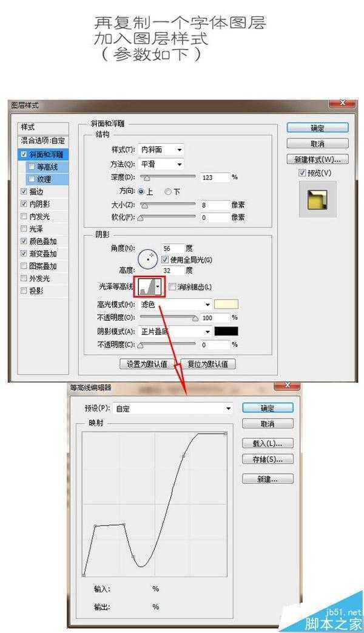Click the 光泽等高线 contour thumbnail
The width and height of the screenshot is (364, 633).
(x=146, y=287)
